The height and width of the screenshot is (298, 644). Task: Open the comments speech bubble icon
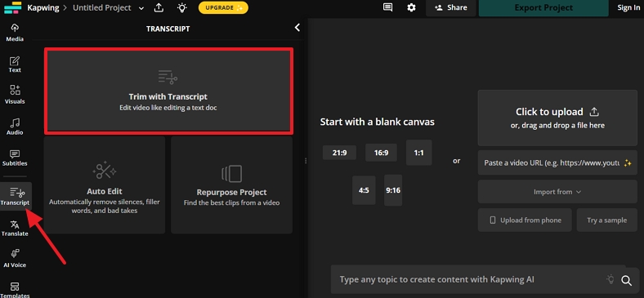coord(387,7)
